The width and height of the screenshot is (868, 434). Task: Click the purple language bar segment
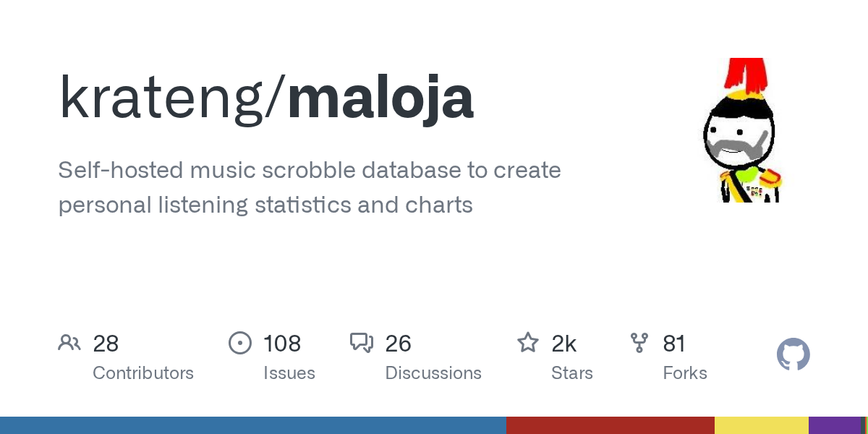(x=835, y=425)
